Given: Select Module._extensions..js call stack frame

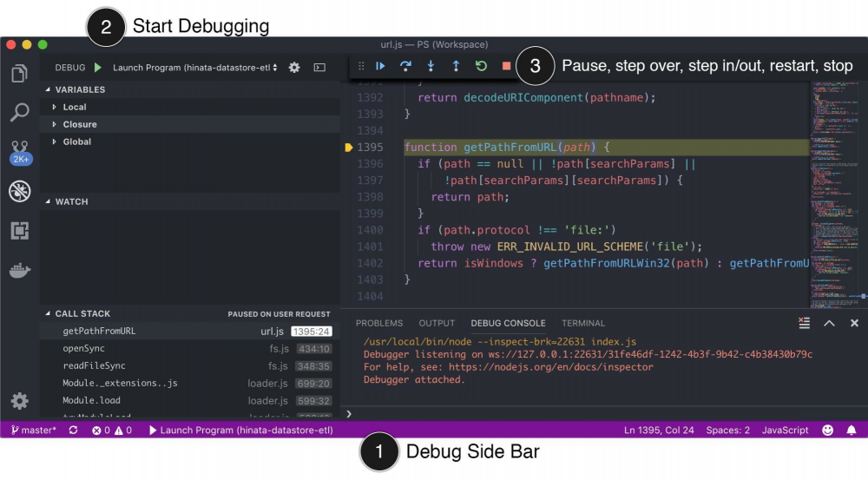Looking at the screenshot, I should pyautogui.click(x=190, y=383).
